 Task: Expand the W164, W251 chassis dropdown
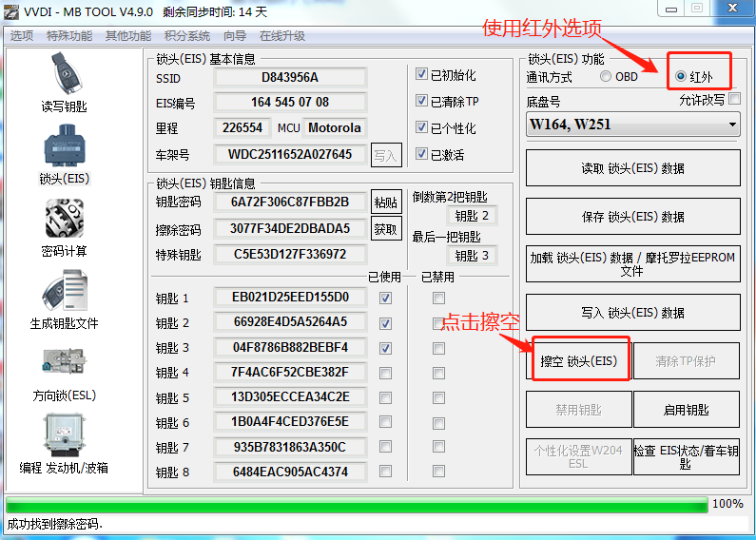(x=633, y=125)
